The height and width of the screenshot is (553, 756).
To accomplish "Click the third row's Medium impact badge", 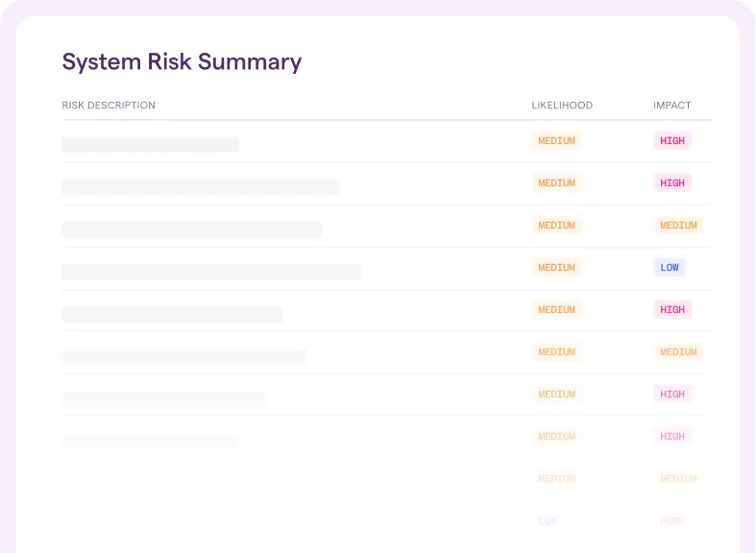I will coord(678,226).
